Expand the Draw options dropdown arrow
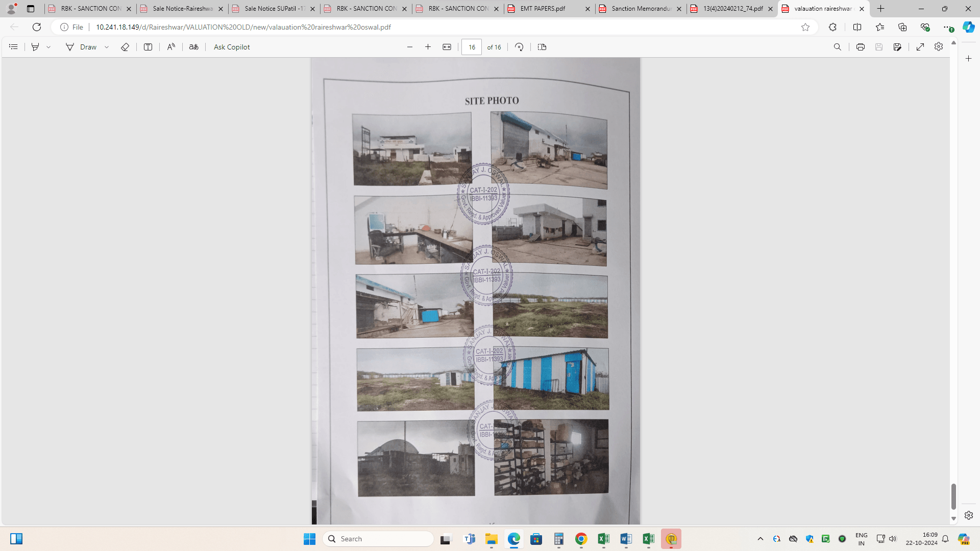Viewport: 980px width, 551px height. point(107,47)
